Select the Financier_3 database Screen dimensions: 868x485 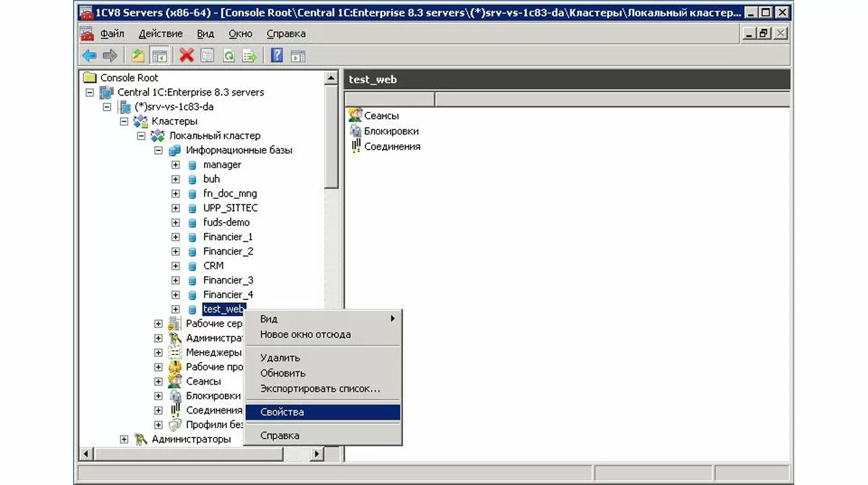228,280
